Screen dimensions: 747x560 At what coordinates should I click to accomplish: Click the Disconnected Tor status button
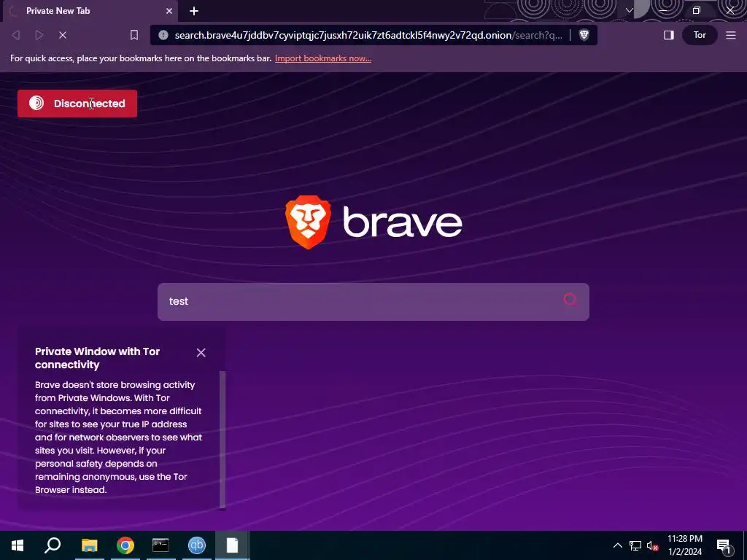pos(77,104)
